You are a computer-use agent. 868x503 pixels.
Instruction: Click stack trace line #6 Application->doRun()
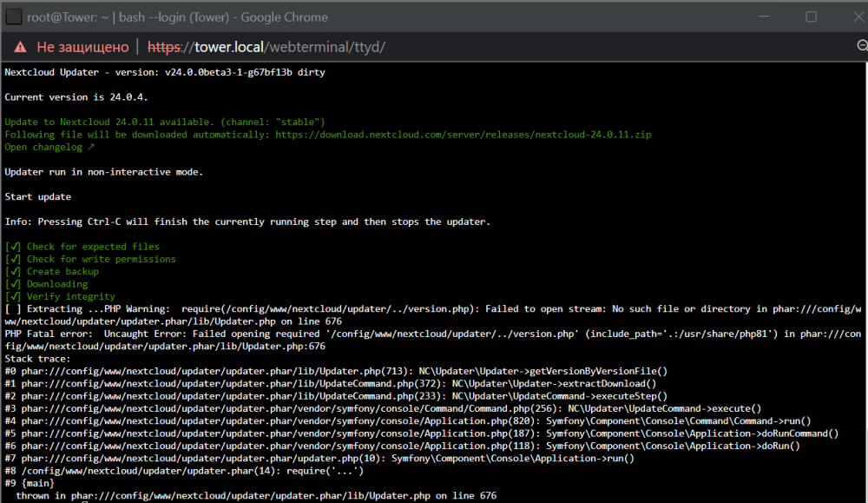(403, 446)
